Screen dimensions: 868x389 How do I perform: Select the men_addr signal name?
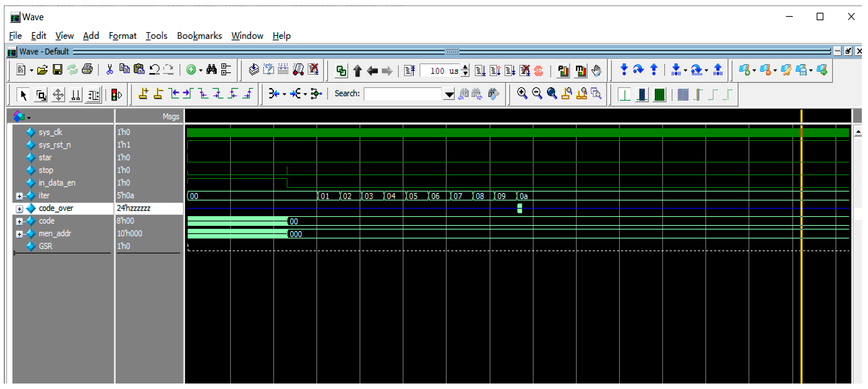[55, 233]
